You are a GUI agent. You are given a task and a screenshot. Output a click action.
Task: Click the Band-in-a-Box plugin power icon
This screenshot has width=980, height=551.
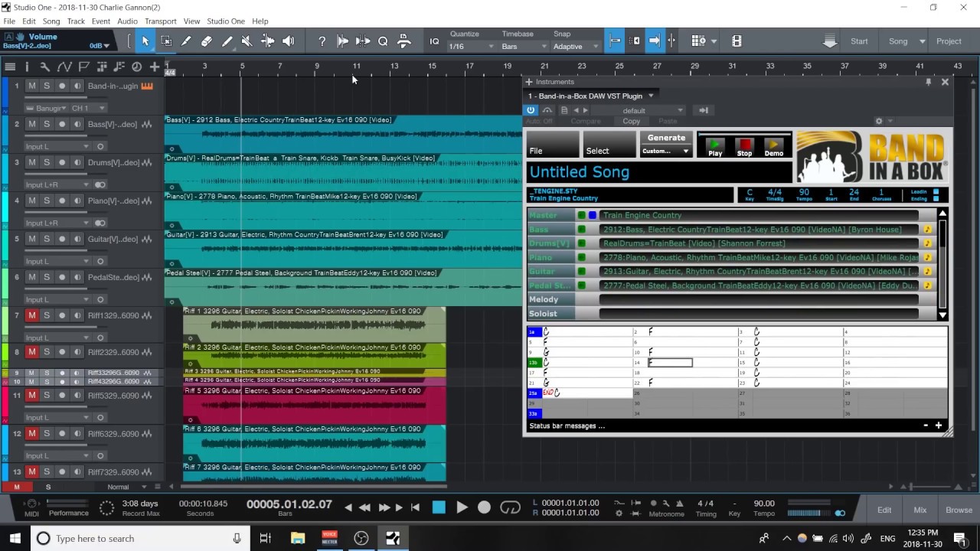coord(531,110)
